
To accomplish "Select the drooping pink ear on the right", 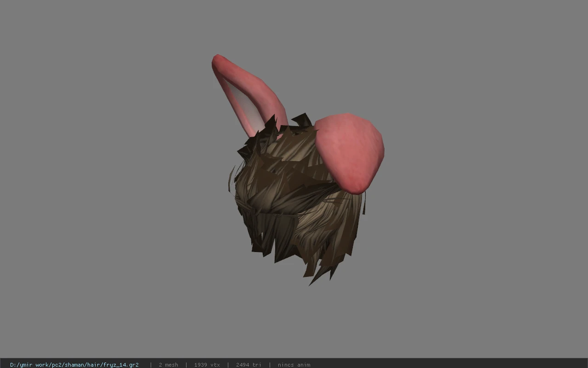I will tap(350, 153).
